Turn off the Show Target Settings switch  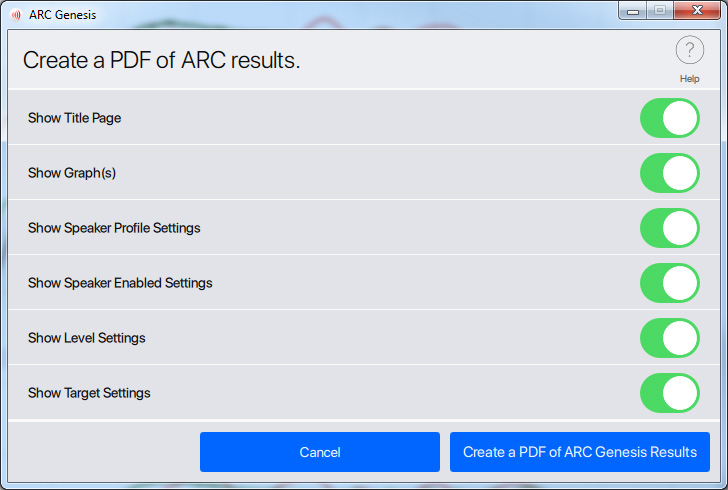(670, 393)
